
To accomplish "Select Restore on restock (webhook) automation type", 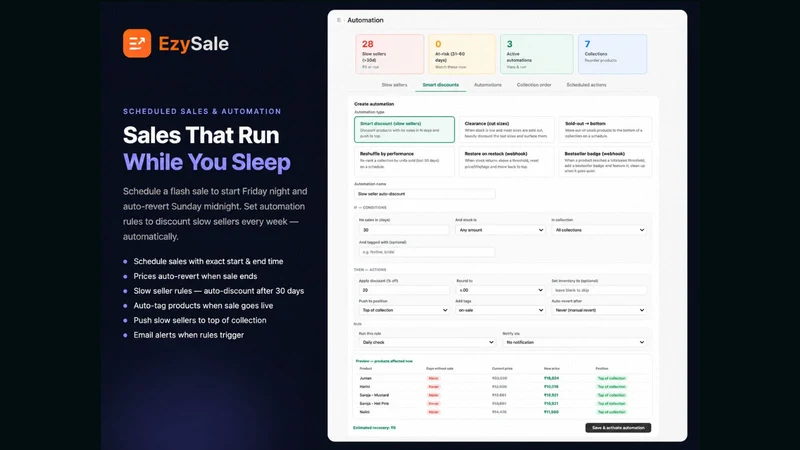I will pyautogui.click(x=507, y=162).
